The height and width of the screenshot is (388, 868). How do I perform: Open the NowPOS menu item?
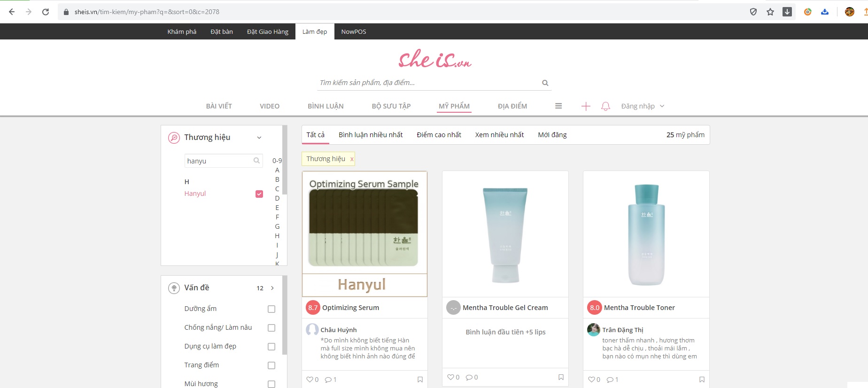(x=354, y=31)
